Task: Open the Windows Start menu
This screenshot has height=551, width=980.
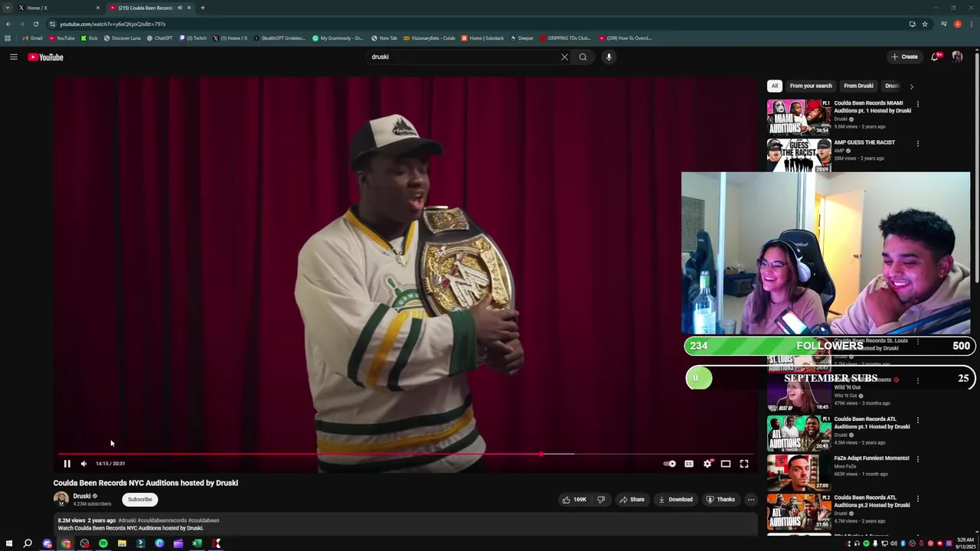Action: point(9,543)
